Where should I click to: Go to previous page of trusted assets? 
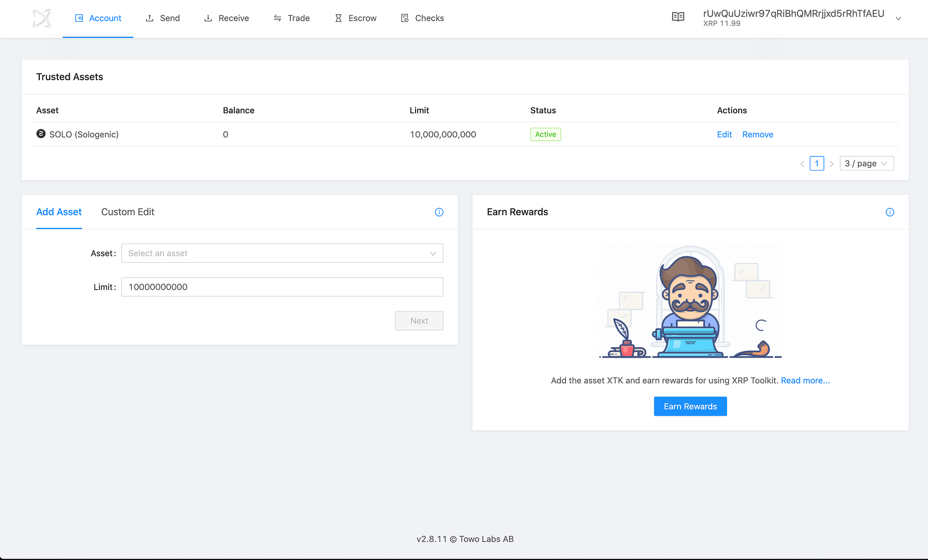point(802,164)
